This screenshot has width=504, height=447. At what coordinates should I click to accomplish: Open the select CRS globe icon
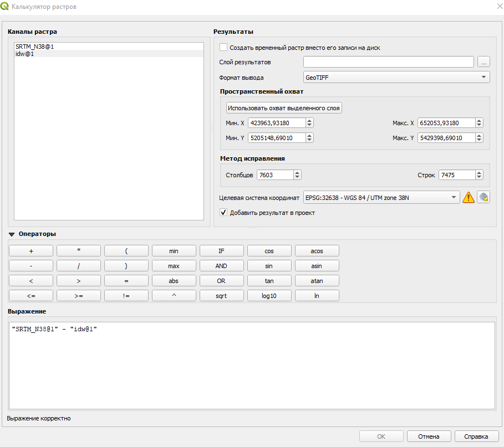point(483,197)
